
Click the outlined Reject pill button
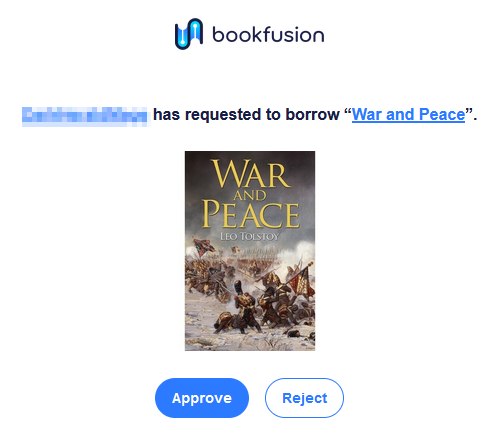point(304,398)
